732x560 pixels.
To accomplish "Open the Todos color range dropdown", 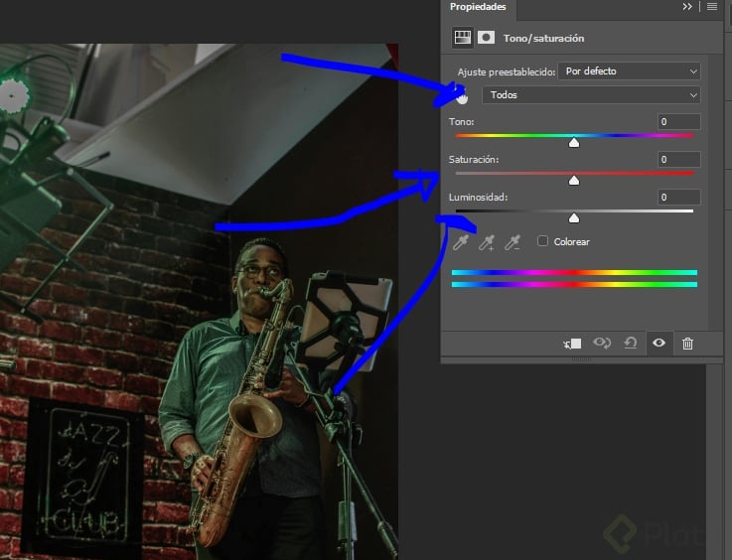I will coord(591,95).
